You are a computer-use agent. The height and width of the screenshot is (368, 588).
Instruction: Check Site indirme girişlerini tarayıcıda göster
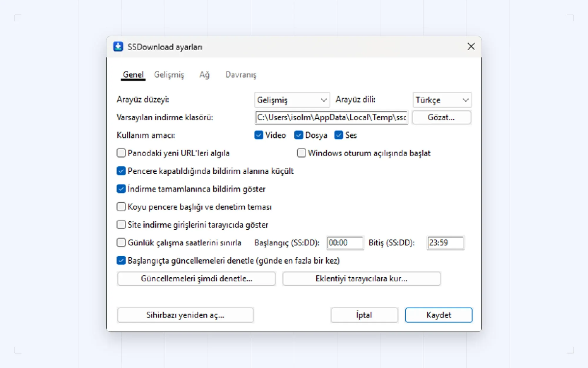coord(121,225)
